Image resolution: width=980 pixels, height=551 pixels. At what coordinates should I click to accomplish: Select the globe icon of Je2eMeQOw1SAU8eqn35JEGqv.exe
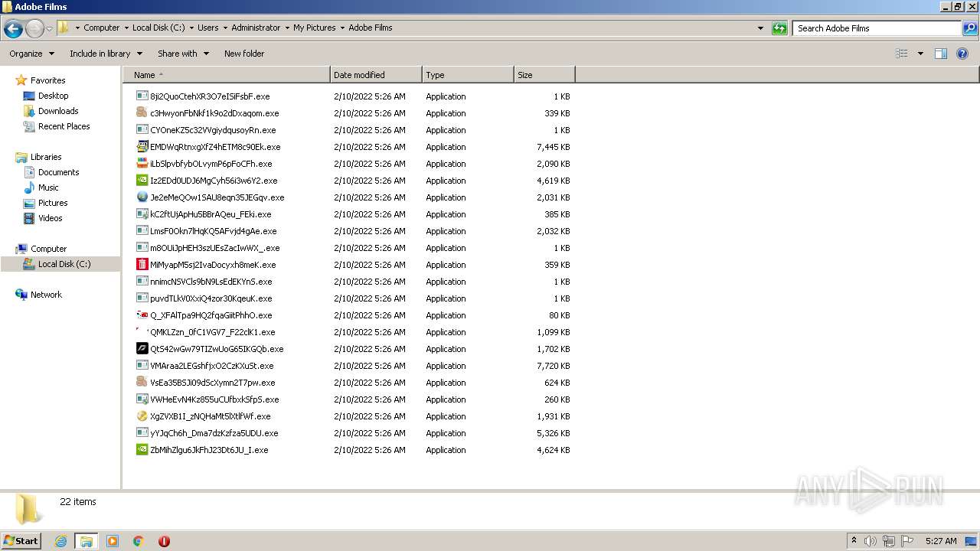pos(142,197)
